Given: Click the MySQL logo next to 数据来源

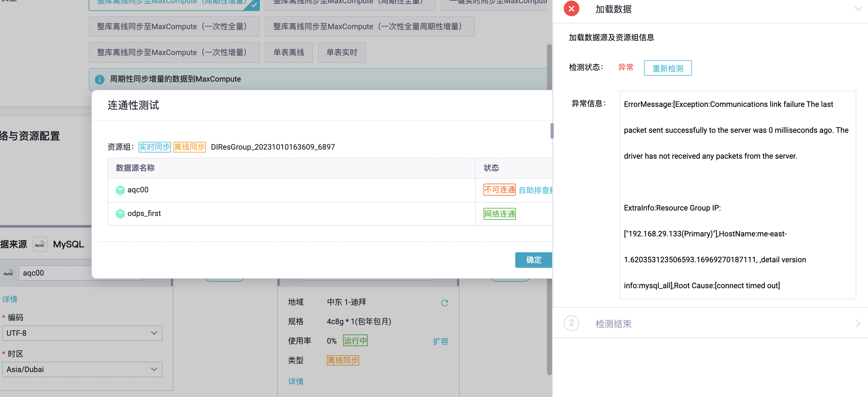Looking at the screenshot, I should [40, 244].
